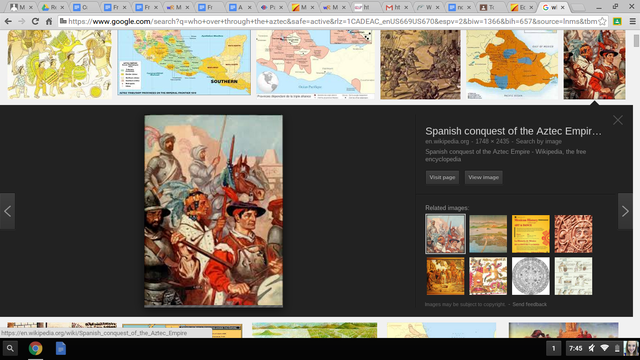Click the page info icon in the address bar

(63, 21)
